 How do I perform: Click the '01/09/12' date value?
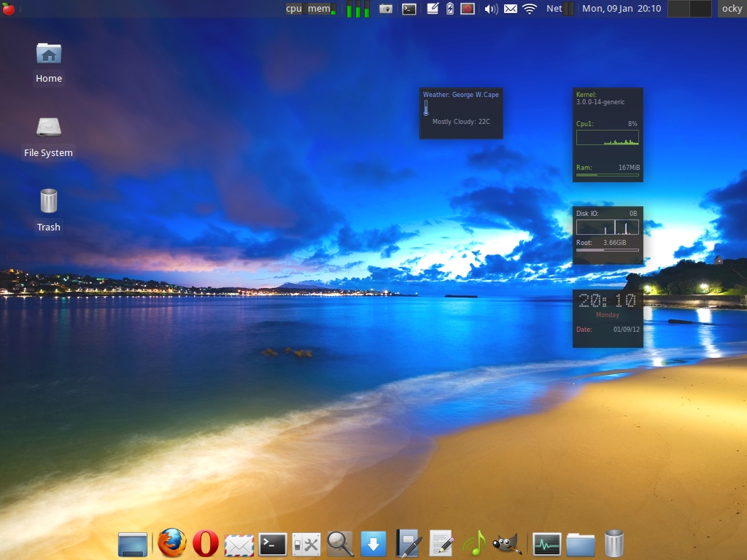[627, 330]
